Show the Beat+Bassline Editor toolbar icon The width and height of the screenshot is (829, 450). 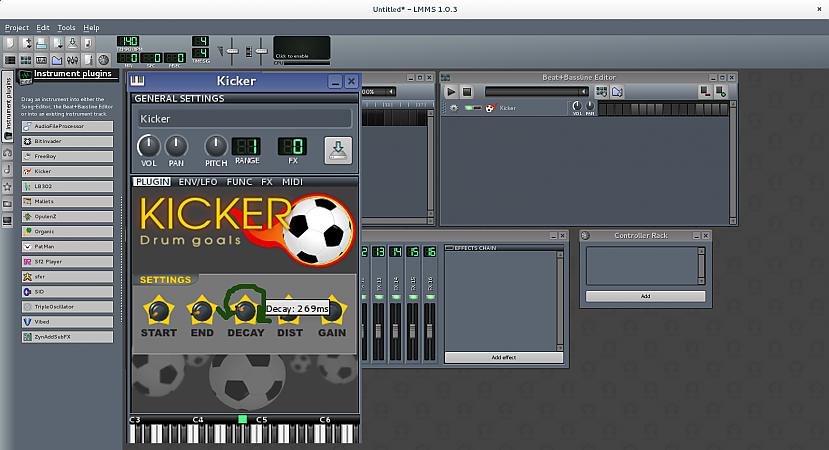coord(26,60)
